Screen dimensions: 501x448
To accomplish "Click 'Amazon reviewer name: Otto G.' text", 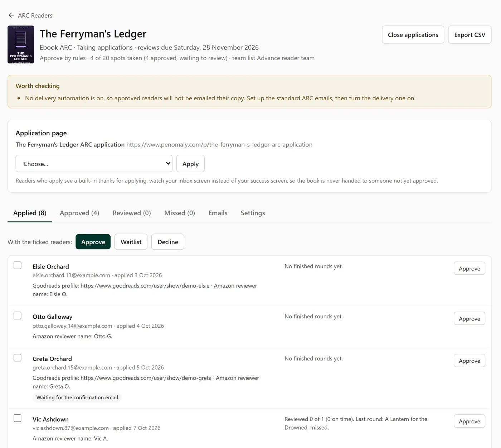I will click(72, 336).
